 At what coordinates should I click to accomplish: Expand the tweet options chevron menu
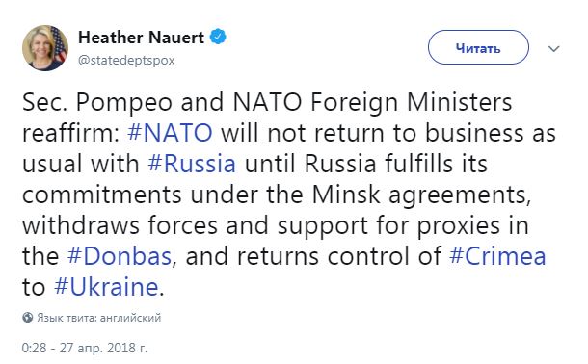coord(554,49)
